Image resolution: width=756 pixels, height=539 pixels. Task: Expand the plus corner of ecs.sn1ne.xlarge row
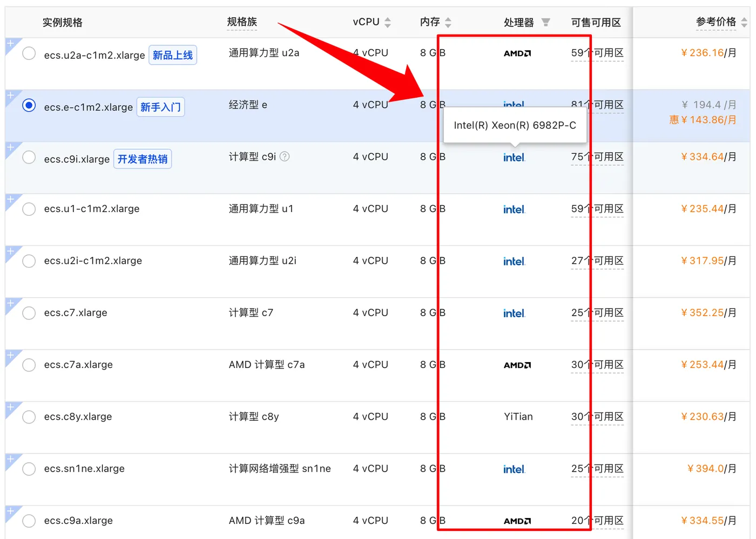10,459
